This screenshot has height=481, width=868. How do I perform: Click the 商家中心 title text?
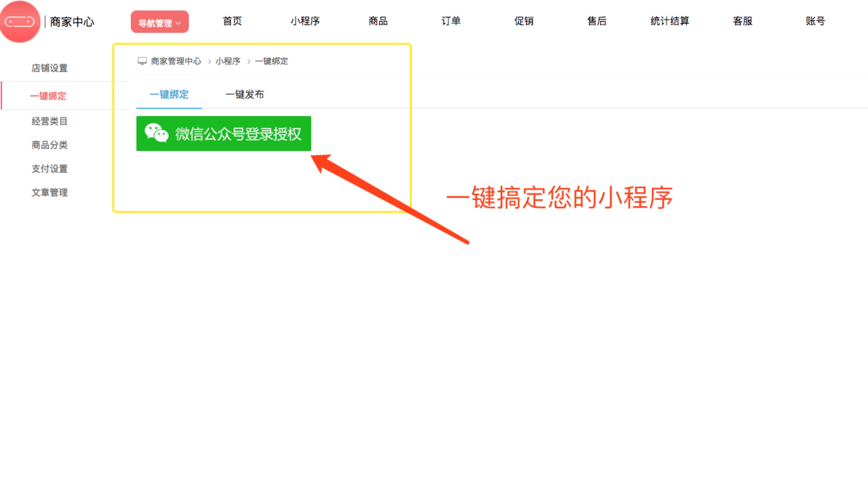pyautogui.click(x=72, y=22)
